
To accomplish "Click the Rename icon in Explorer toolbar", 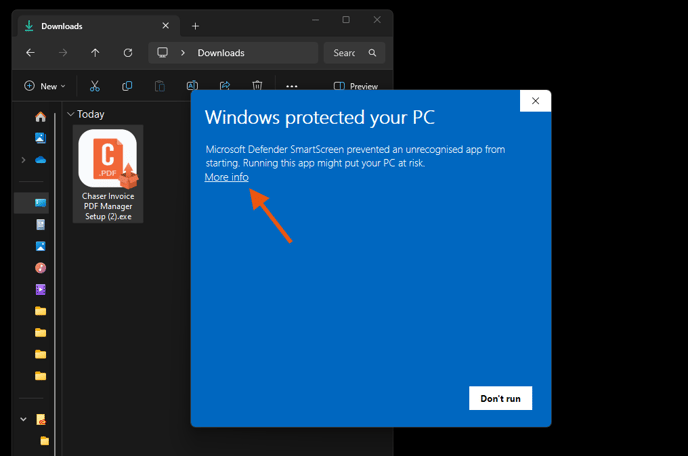I will [x=192, y=86].
